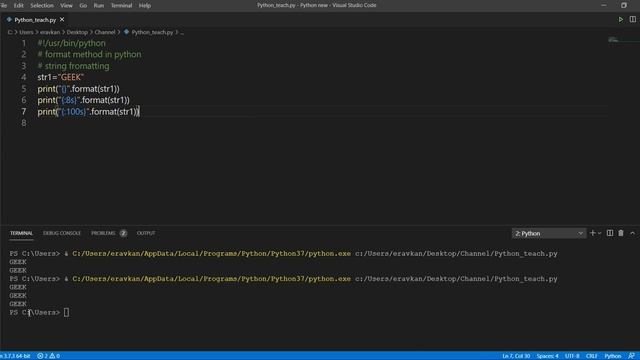The image size is (640, 360).
Task: Open the Edit menu
Action: pyautogui.click(x=18, y=5)
